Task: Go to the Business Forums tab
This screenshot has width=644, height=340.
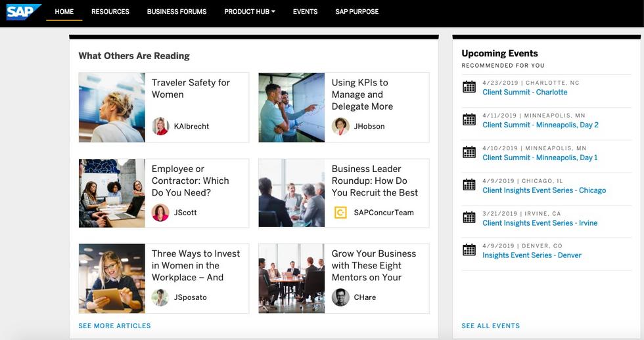Action: [x=177, y=12]
